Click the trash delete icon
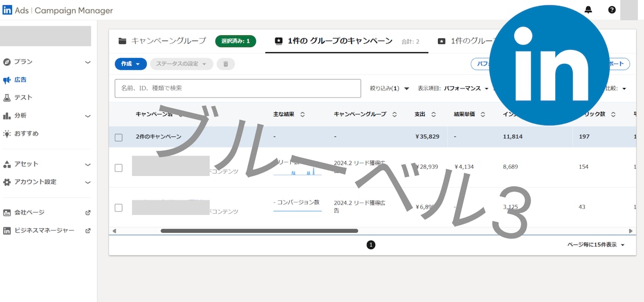Image resolution: width=644 pixels, height=302 pixels. click(225, 64)
